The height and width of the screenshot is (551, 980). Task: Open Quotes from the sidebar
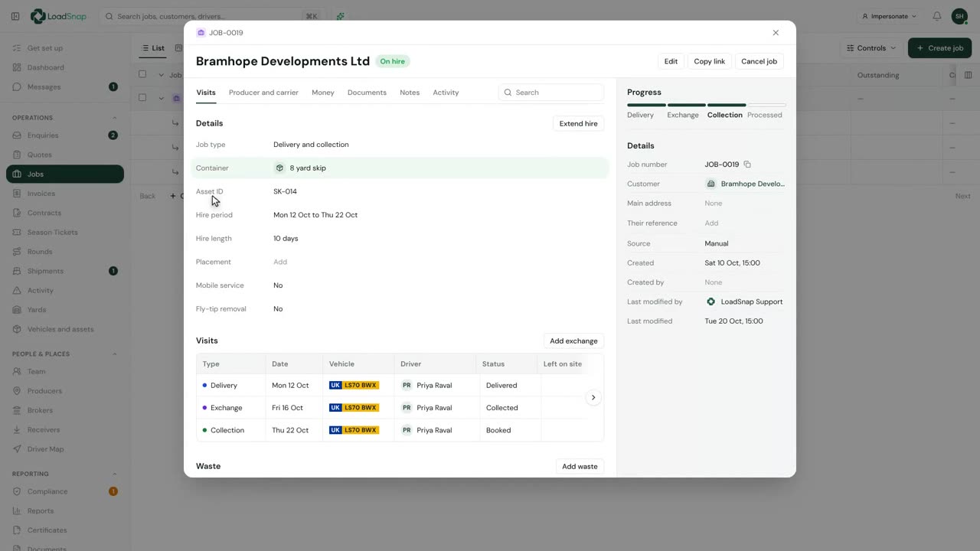pyautogui.click(x=65, y=155)
